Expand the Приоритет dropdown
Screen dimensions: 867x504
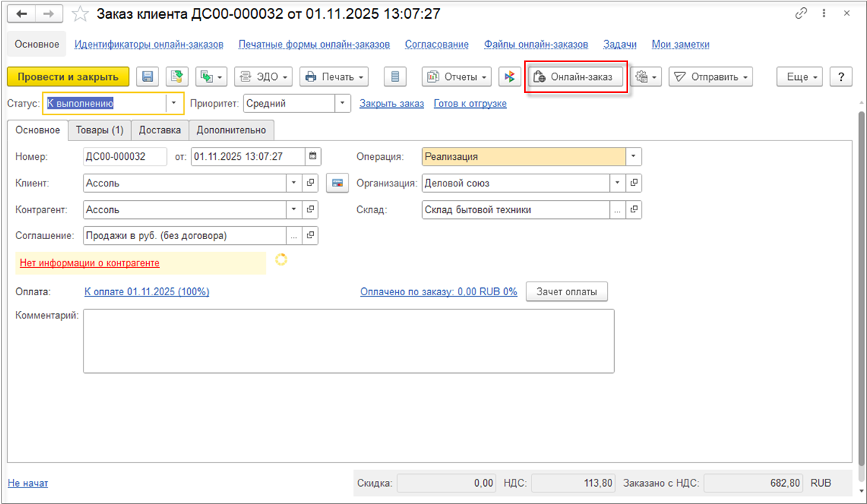(x=342, y=103)
